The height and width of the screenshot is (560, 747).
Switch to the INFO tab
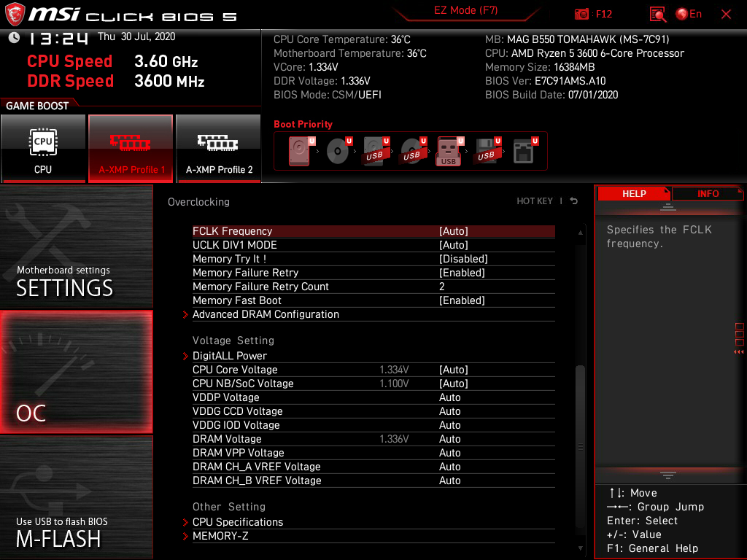pos(708,194)
